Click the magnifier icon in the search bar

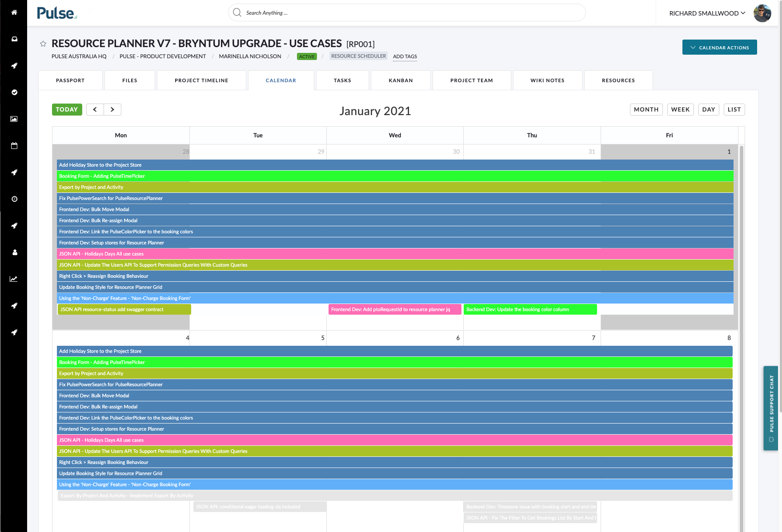237,12
